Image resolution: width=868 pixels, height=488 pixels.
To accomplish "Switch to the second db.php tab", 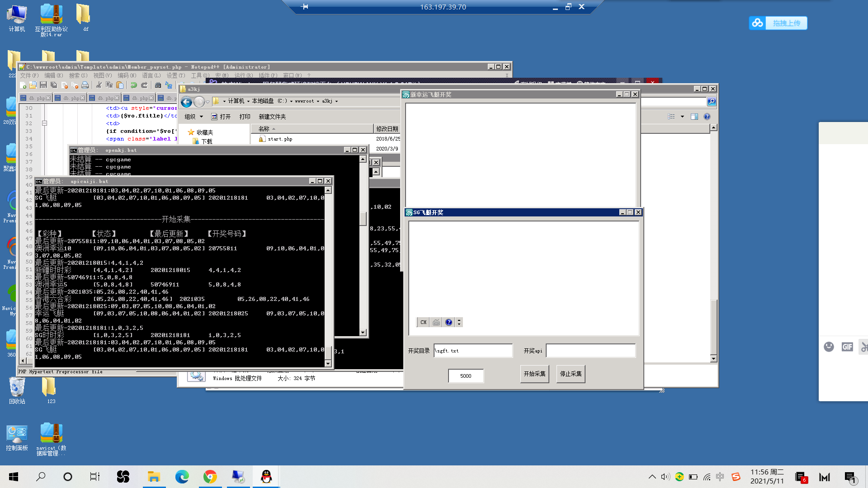I will [71, 98].
